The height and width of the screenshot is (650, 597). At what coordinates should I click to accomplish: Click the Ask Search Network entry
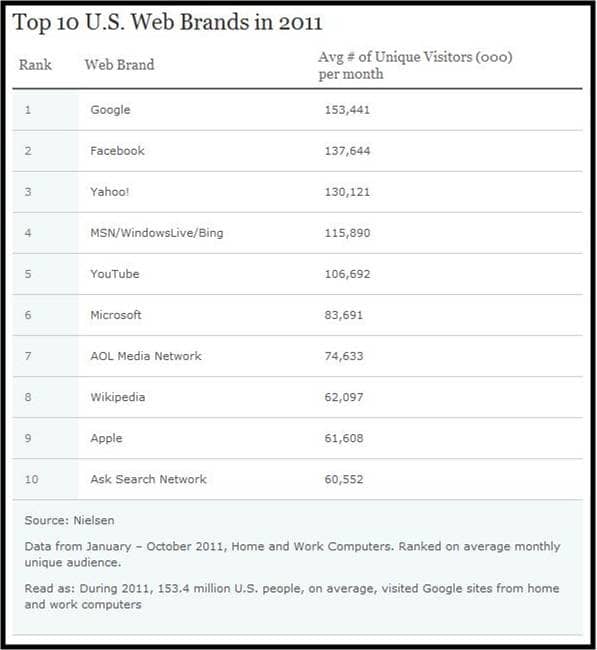148,479
